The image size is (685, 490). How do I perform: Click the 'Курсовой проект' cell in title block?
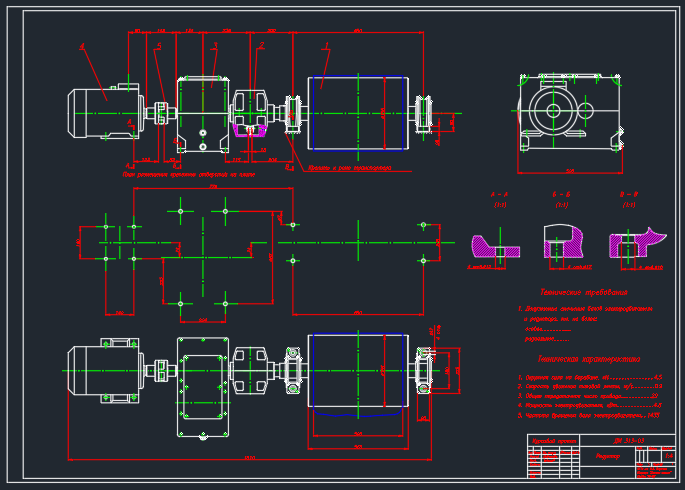click(x=554, y=441)
